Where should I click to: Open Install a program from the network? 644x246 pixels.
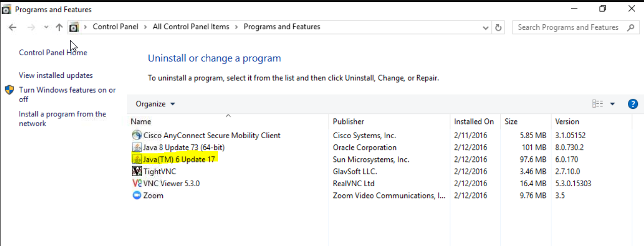[x=62, y=119]
